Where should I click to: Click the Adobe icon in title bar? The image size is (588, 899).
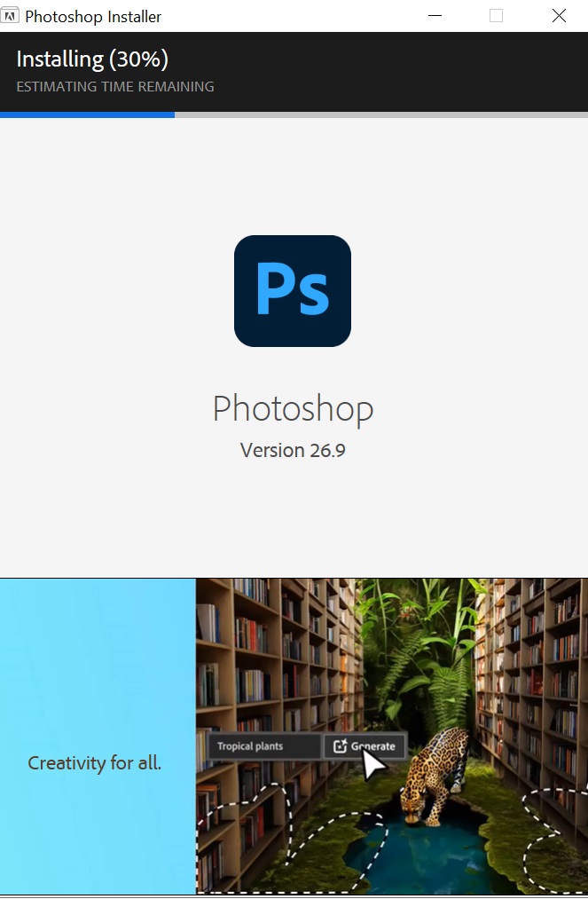tap(10, 15)
